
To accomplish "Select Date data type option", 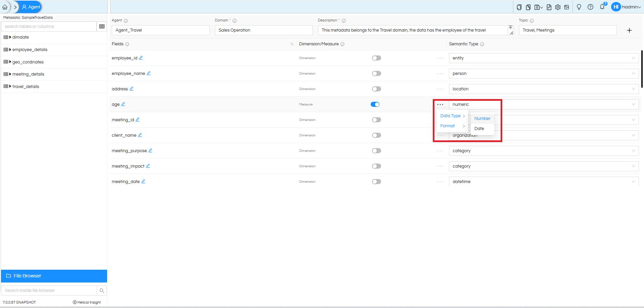I will point(482,129).
